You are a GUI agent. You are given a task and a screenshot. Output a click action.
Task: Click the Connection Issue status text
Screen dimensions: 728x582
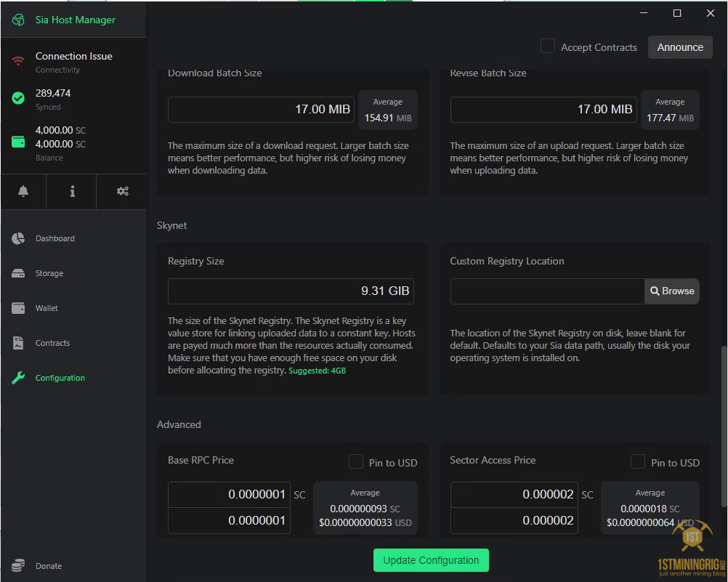pos(74,56)
